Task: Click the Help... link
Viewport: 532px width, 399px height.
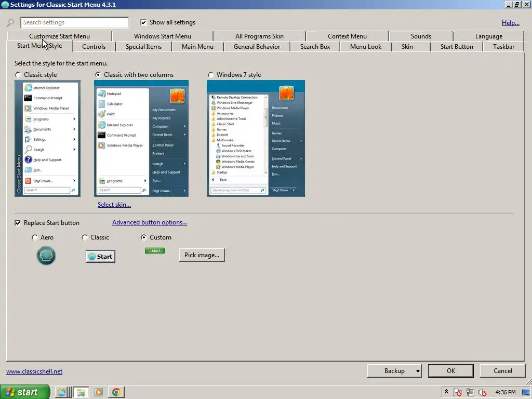Action: click(x=511, y=23)
